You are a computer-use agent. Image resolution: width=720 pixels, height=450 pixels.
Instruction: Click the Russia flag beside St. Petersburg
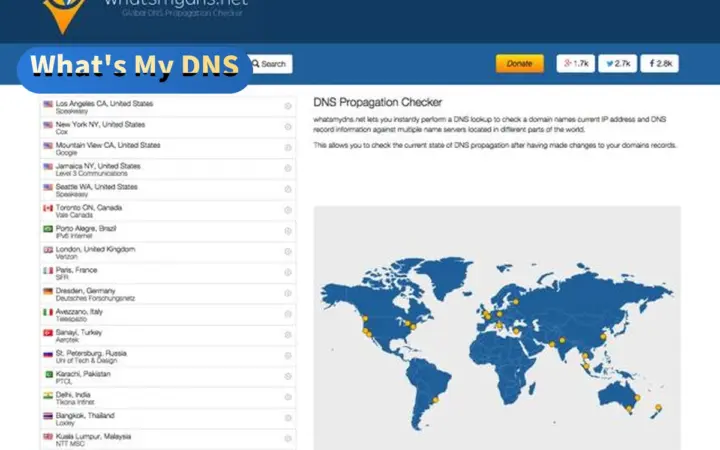pyautogui.click(x=48, y=354)
